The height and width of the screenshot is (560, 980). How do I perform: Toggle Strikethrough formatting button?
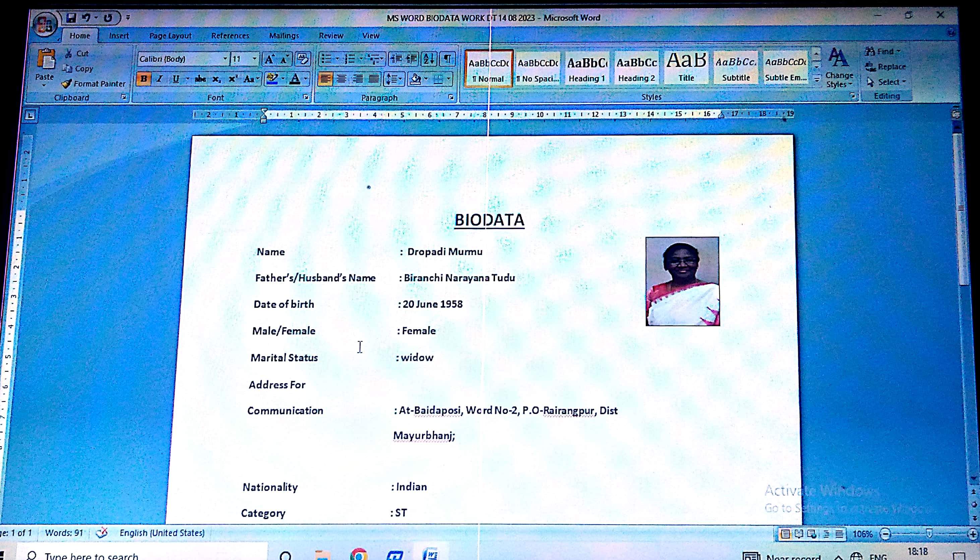click(200, 79)
